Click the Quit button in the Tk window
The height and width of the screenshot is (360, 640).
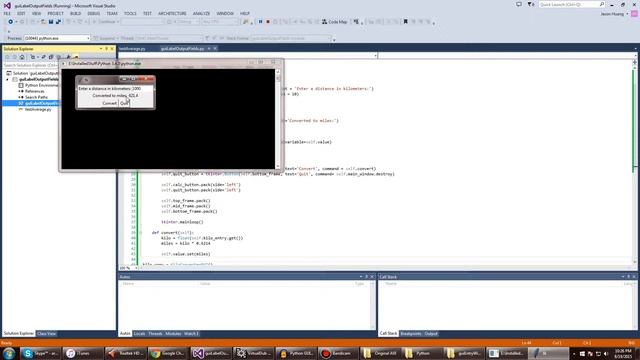[124, 103]
